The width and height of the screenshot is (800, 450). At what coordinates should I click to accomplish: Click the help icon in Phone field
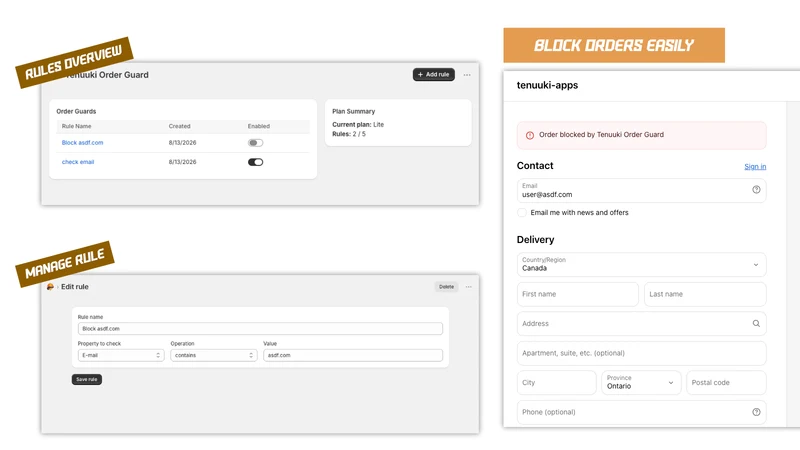(x=756, y=412)
